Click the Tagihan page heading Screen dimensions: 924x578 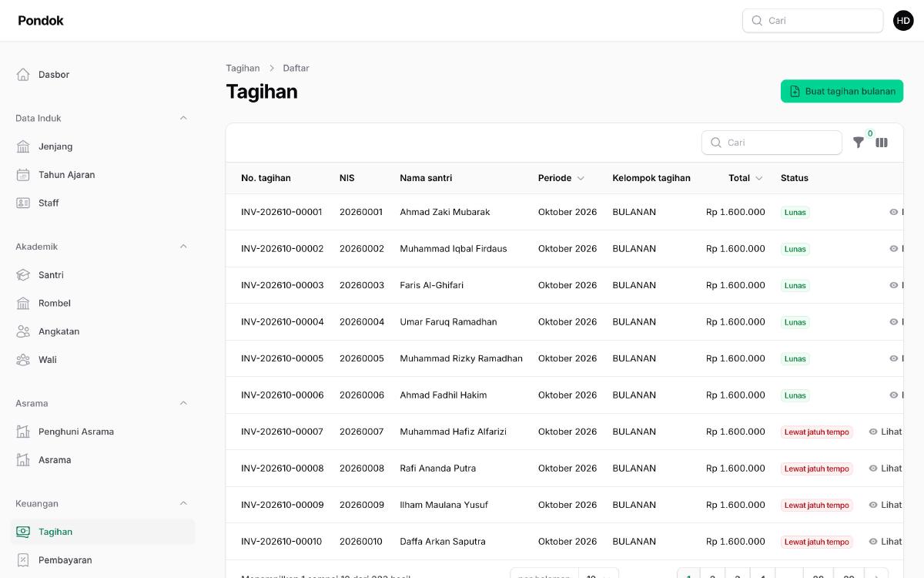coord(262,92)
